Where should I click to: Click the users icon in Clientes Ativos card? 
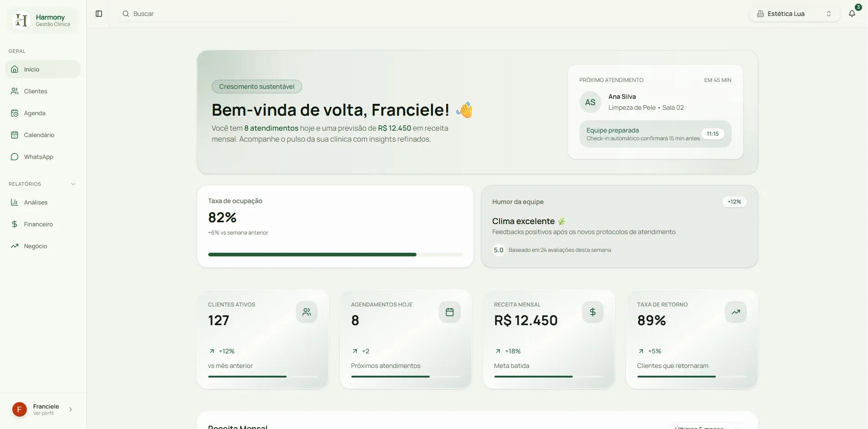point(307,312)
